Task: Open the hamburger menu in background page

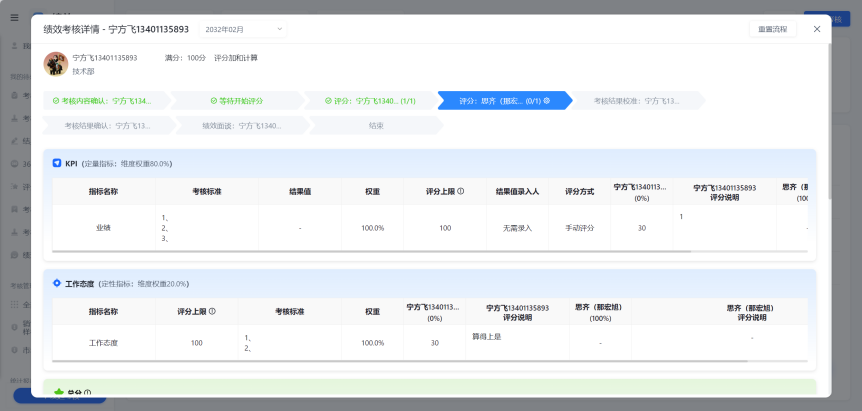Action: coord(14,18)
